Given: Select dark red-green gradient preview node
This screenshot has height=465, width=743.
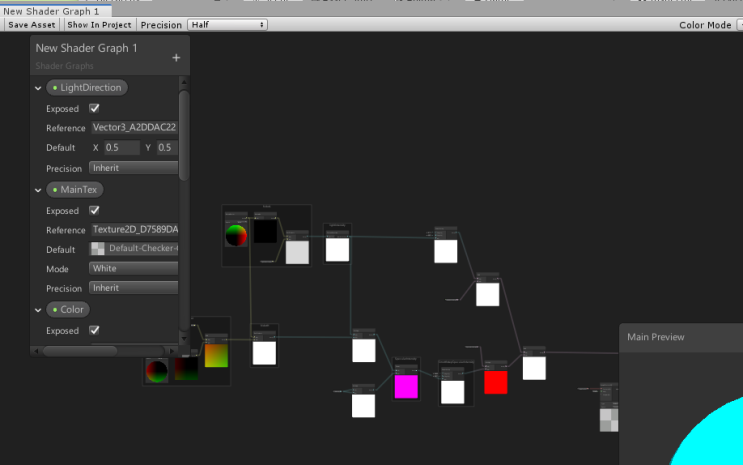Looking at the screenshot, I should (x=186, y=369).
